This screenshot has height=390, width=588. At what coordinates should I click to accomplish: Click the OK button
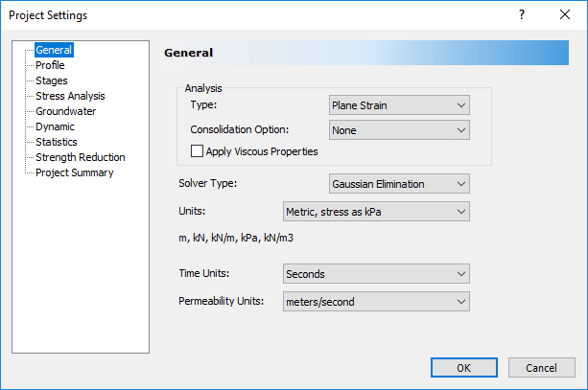tap(463, 368)
